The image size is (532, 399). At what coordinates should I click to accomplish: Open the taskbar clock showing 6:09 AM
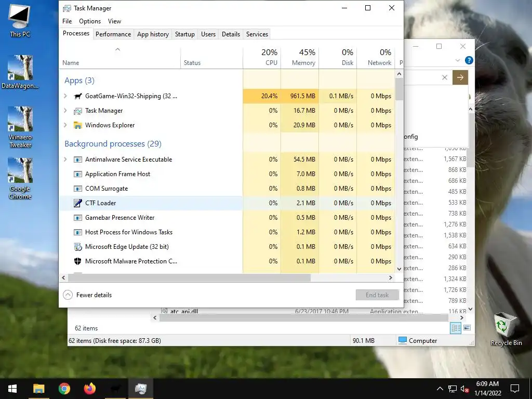[x=487, y=389]
